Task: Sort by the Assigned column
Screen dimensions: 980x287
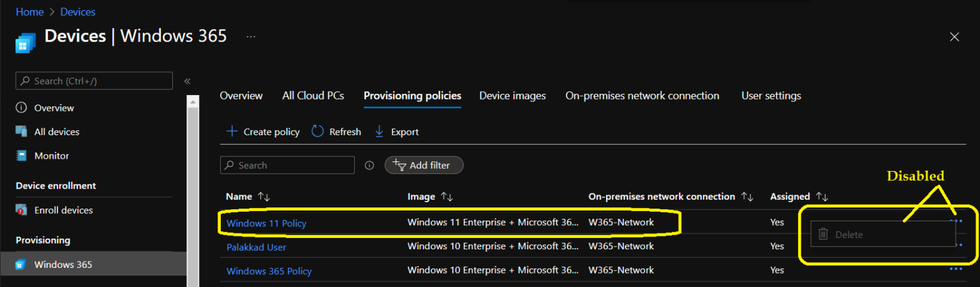Action: pyautogui.click(x=799, y=196)
